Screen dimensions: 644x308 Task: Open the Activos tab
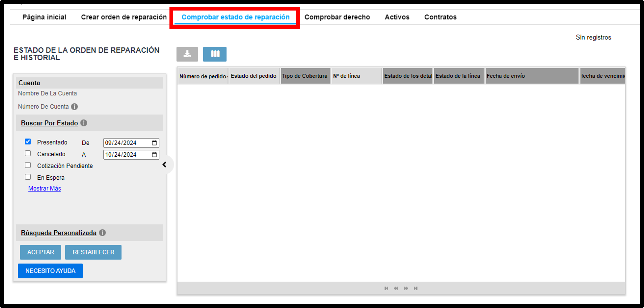397,17
